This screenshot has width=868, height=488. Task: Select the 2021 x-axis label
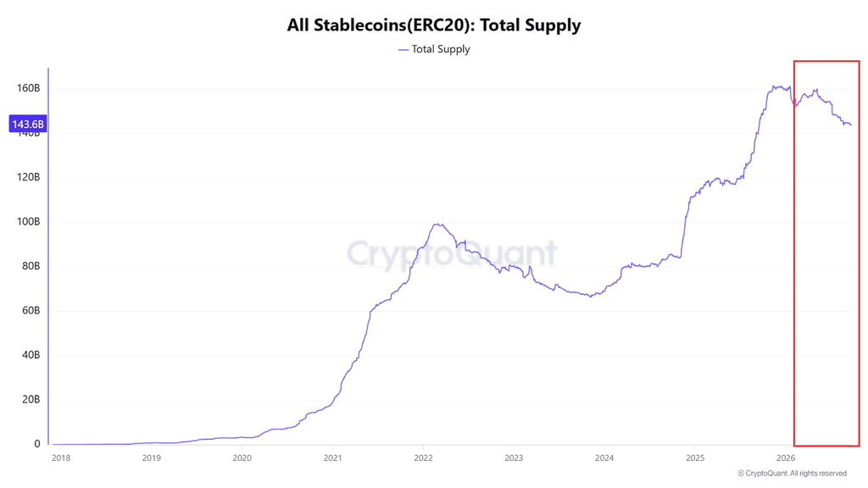332,457
